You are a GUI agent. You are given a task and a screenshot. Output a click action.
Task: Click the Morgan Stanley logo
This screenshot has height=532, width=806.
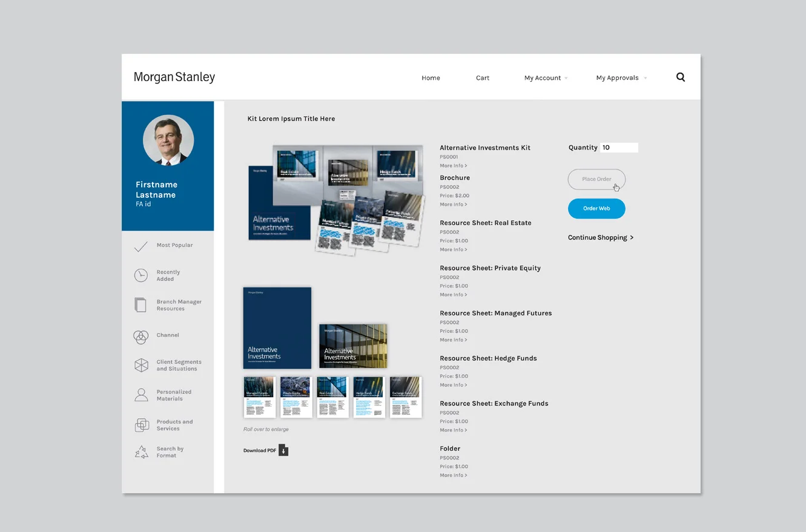click(x=174, y=77)
